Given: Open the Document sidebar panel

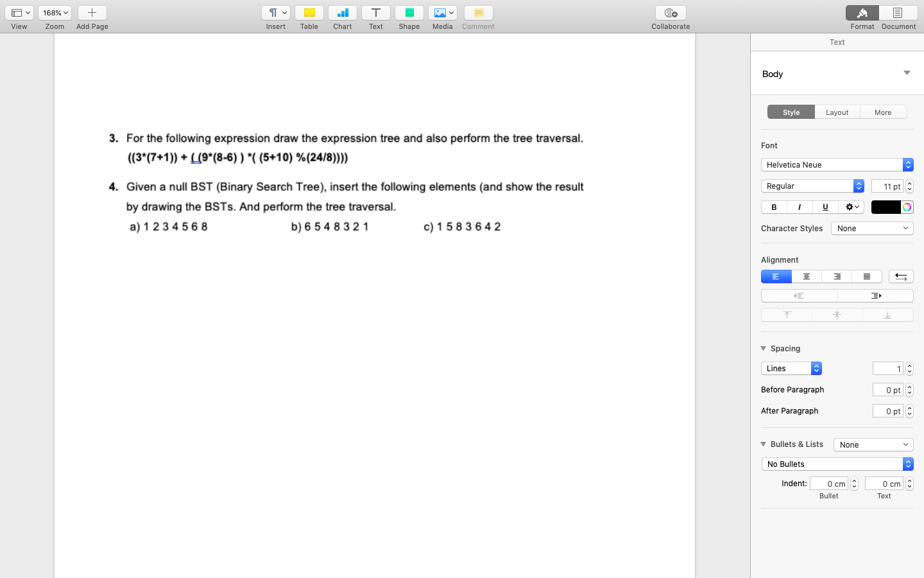Looking at the screenshot, I should pyautogui.click(x=898, y=13).
